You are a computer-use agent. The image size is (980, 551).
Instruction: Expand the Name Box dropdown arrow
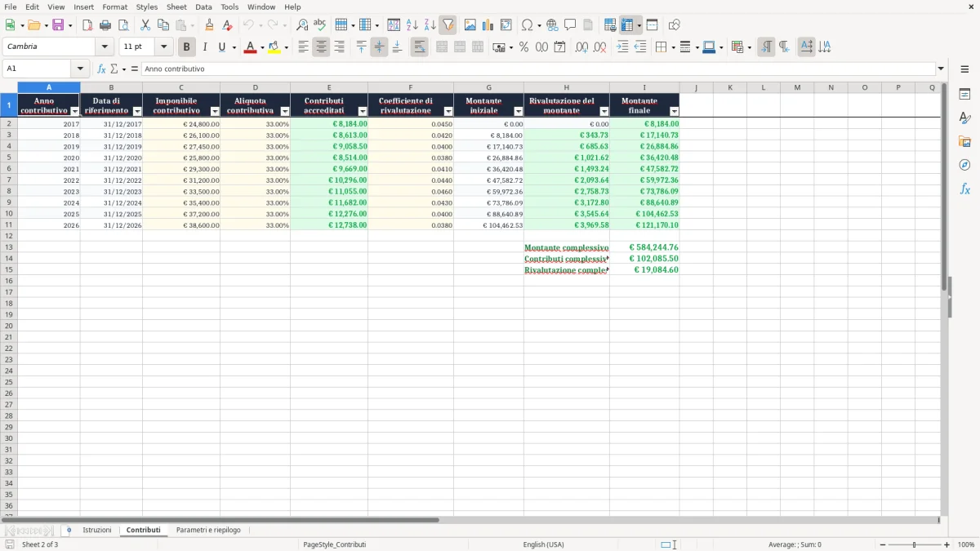pyautogui.click(x=80, y=69)
